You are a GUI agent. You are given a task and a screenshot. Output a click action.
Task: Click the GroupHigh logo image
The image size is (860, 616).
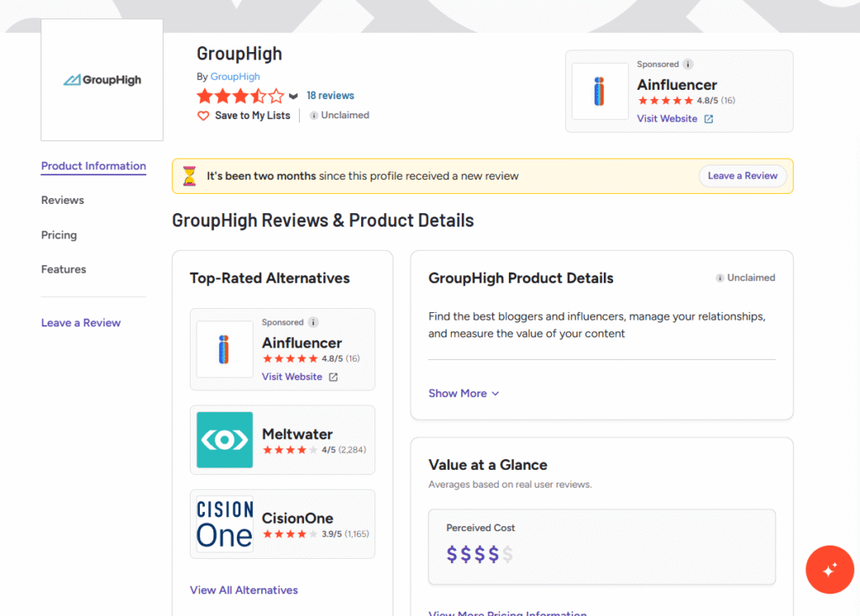[x=102, y=80]
